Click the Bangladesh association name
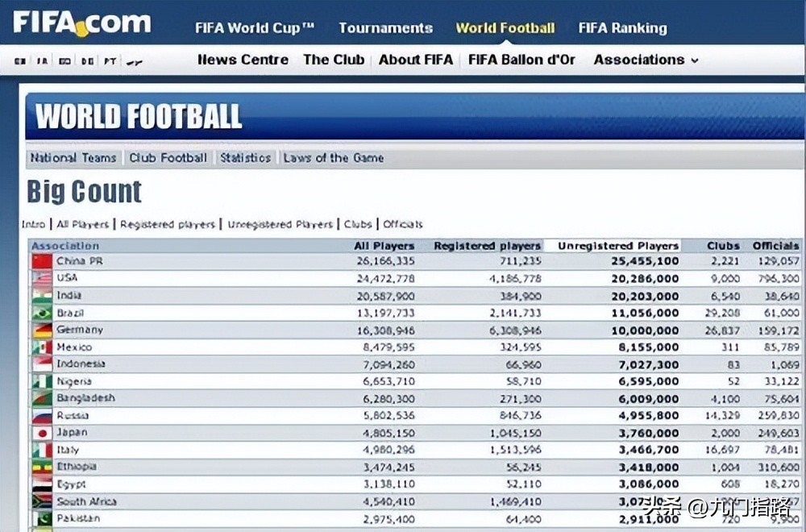 click(x=86, y=398)
